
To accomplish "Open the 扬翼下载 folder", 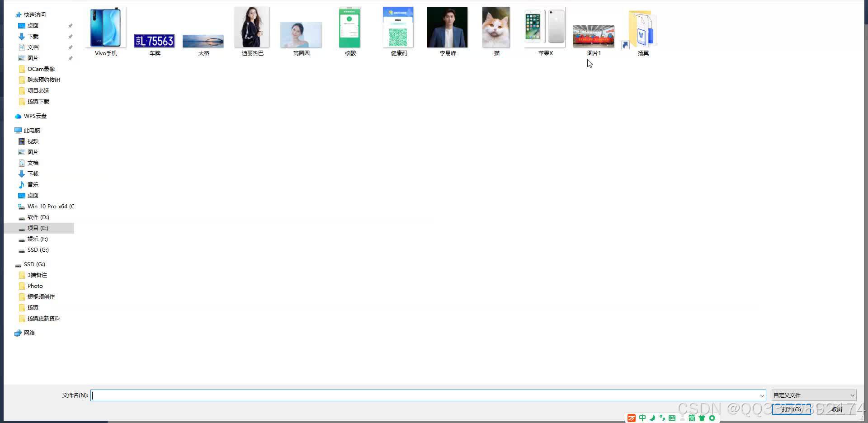I will pyautogui.click(x=38, y=101).
